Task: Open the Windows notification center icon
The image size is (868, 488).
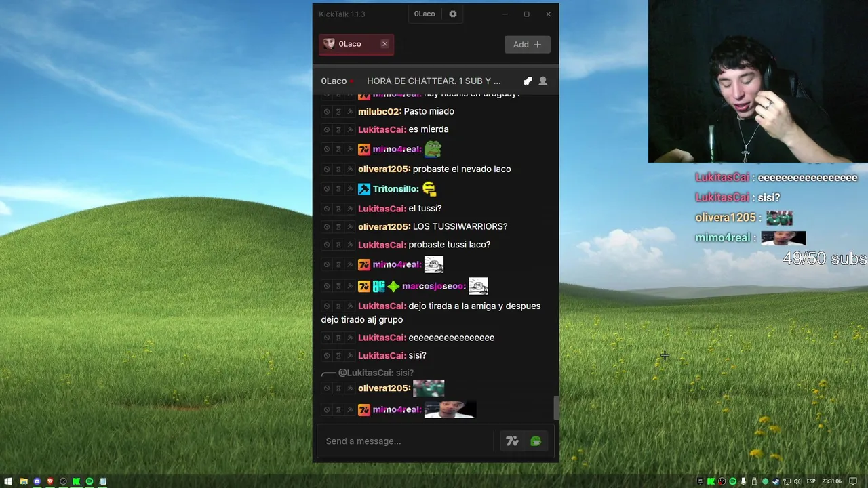Action: click(853, 481)
